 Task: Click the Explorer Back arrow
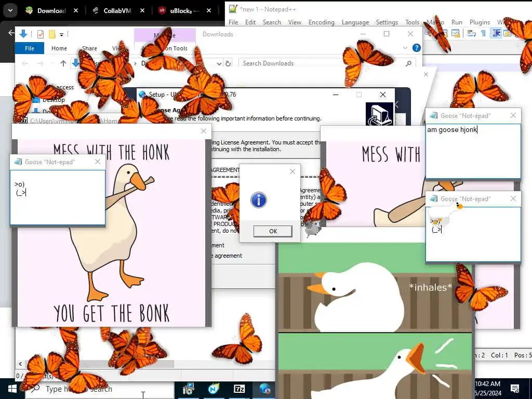coord(25,63)
